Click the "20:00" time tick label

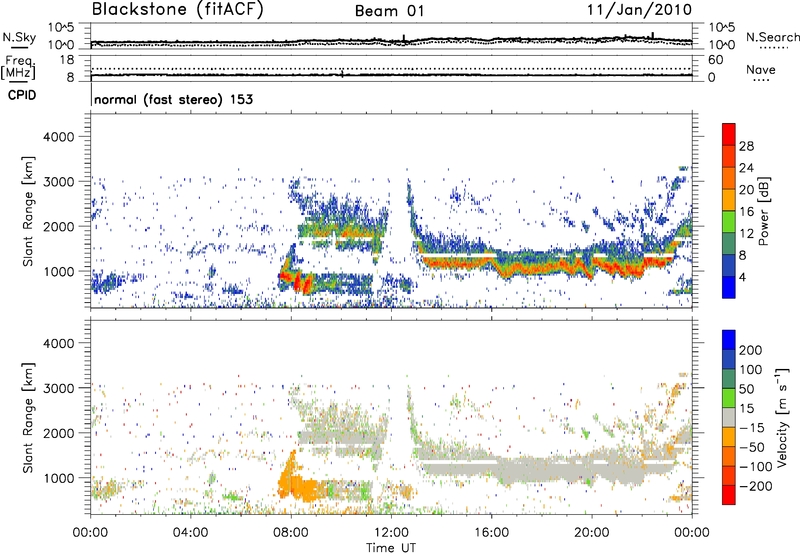pyautogui.click(x=591, y=533)
